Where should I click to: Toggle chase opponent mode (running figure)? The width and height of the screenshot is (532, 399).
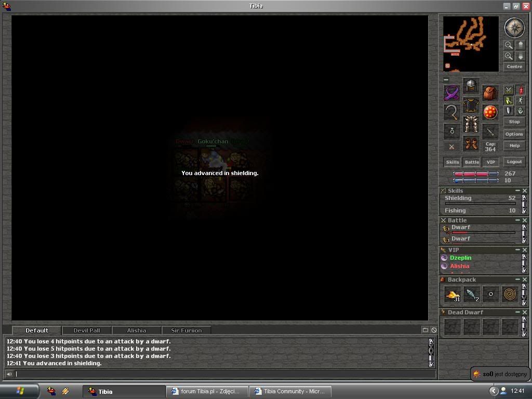click(x=521, y=100)
